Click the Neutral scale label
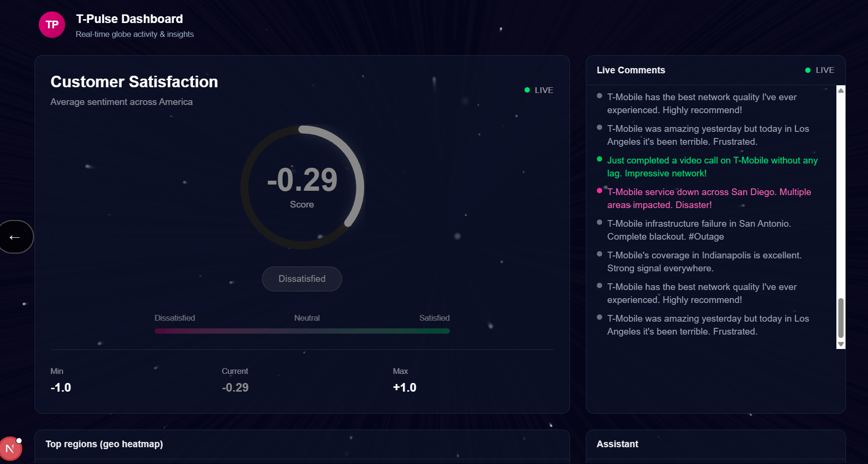This screenshot has height=464, width=868. (x=307, y=318)
